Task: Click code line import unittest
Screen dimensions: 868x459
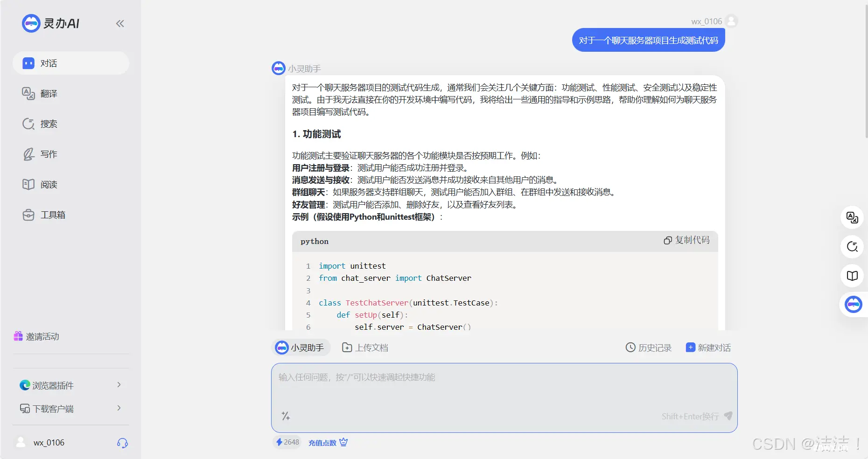Action: pyautogui.click(x=352, y=266)
